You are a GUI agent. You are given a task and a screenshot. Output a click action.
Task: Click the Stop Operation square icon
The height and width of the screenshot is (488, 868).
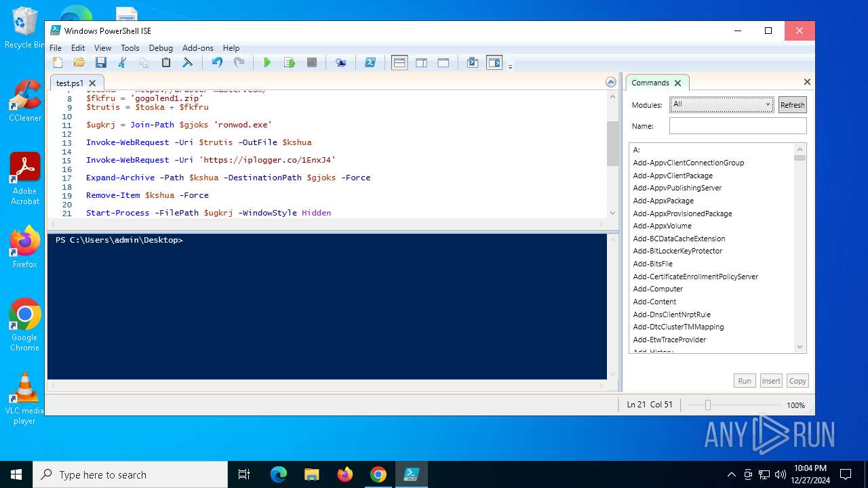tap(312, 62)
